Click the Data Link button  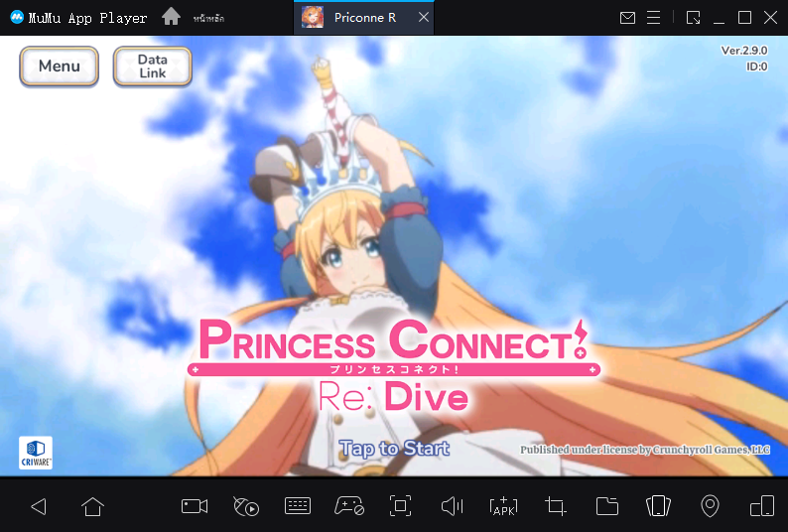coord(152,66)
